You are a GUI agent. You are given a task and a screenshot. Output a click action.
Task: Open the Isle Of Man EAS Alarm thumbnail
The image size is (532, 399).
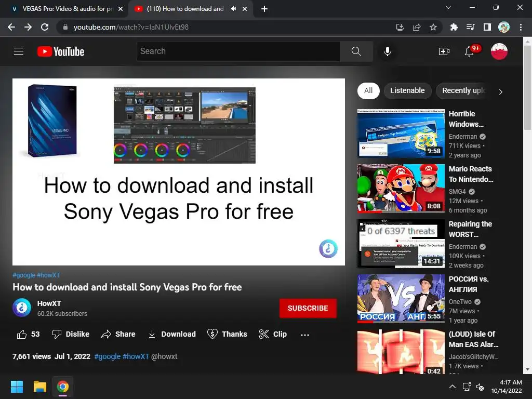click(x=401, y=352)
